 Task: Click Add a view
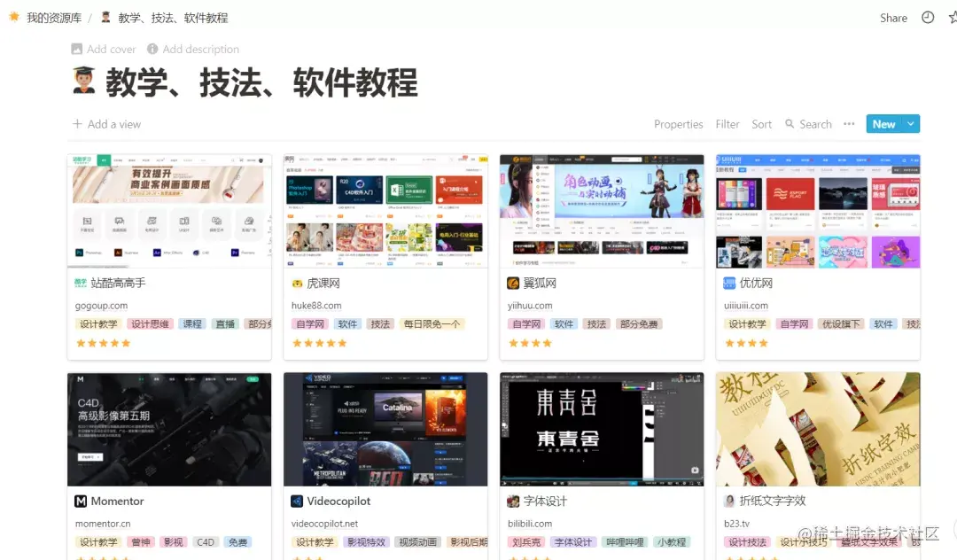(x=114, y=124)
